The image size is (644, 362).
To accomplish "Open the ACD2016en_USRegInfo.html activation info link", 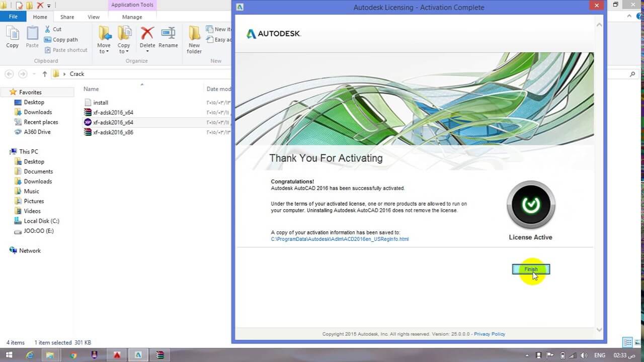I will (340, 239).
